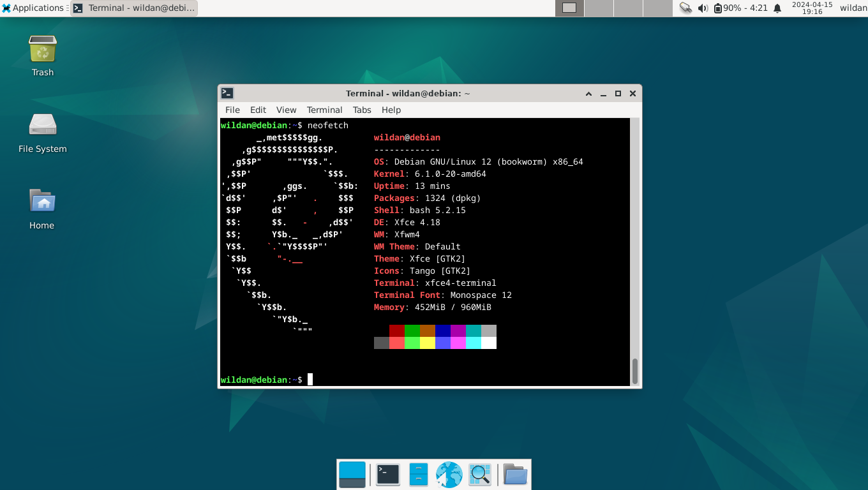The image size is (868, 490).
Task: Click the 'WM Theme: Default' line
Action: tap(417, 246)
